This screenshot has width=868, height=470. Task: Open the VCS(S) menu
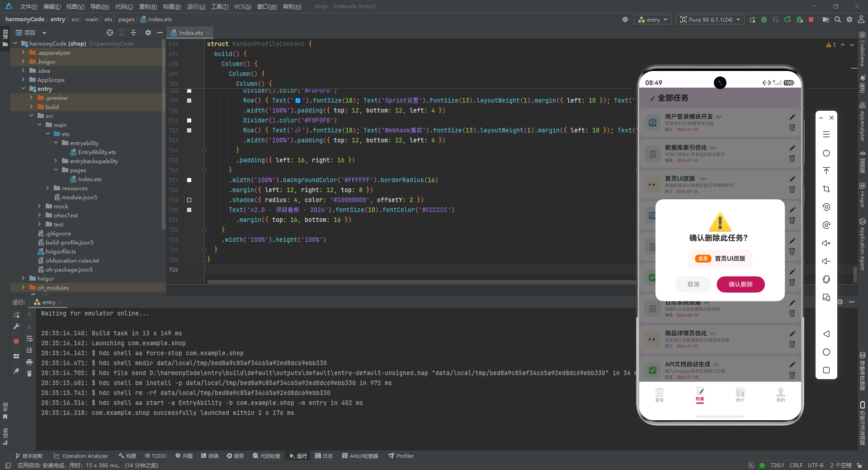[242, 6]
